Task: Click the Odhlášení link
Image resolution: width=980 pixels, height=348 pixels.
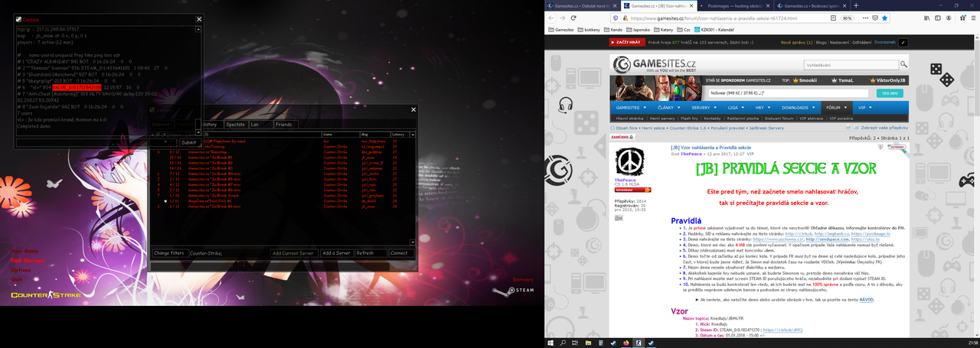Action: point(862,43)
